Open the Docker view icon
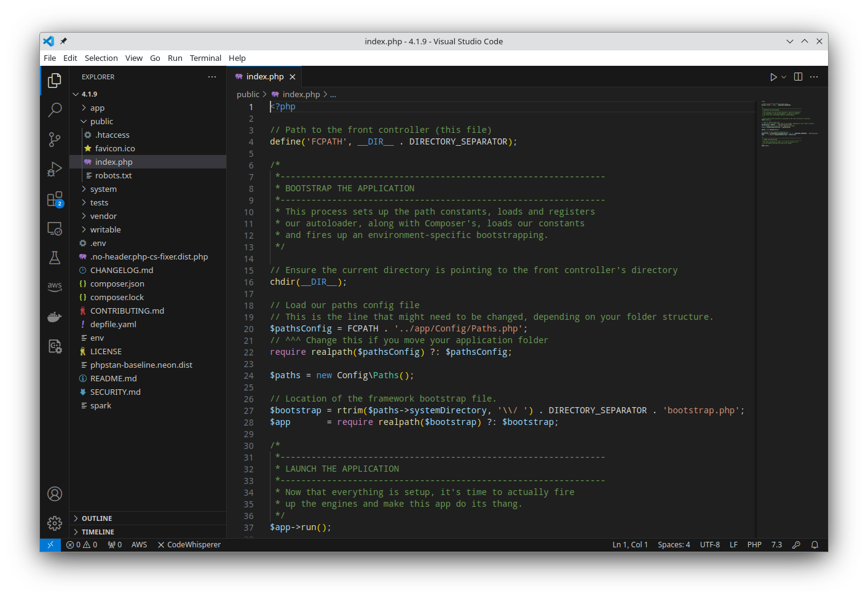This screenshot has height=599, width=868. 55,317
